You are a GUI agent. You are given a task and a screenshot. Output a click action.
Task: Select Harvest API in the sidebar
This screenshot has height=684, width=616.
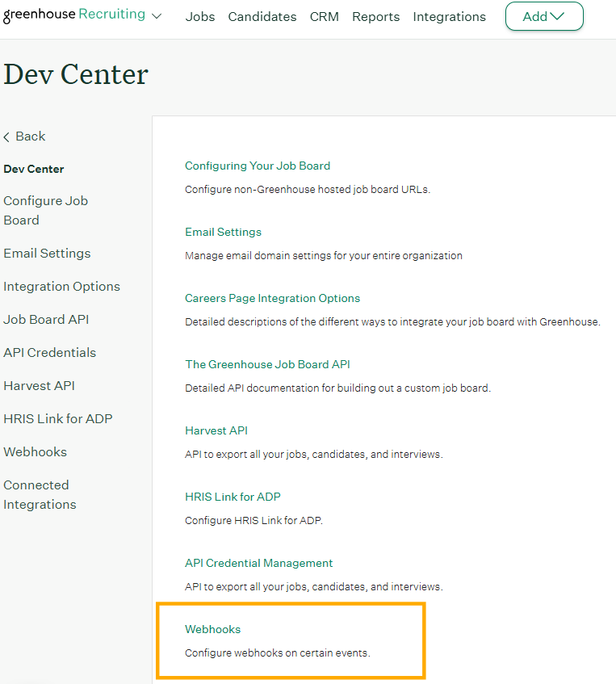point(40,386)
